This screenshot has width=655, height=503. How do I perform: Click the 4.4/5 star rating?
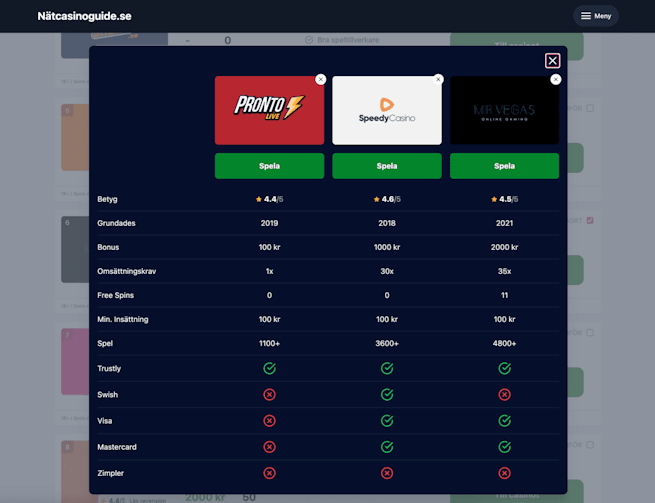[x=269, y=199]
